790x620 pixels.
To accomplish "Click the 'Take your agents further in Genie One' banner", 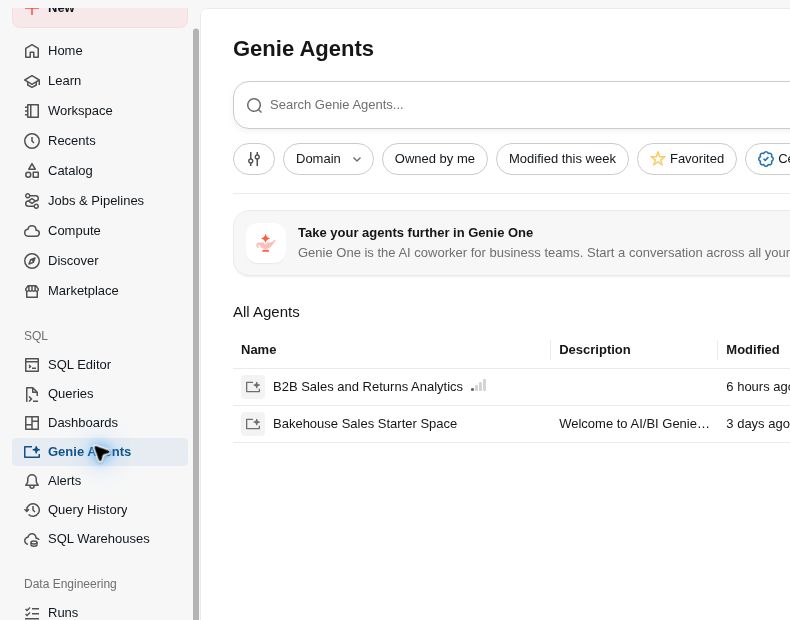I will 511,243.
